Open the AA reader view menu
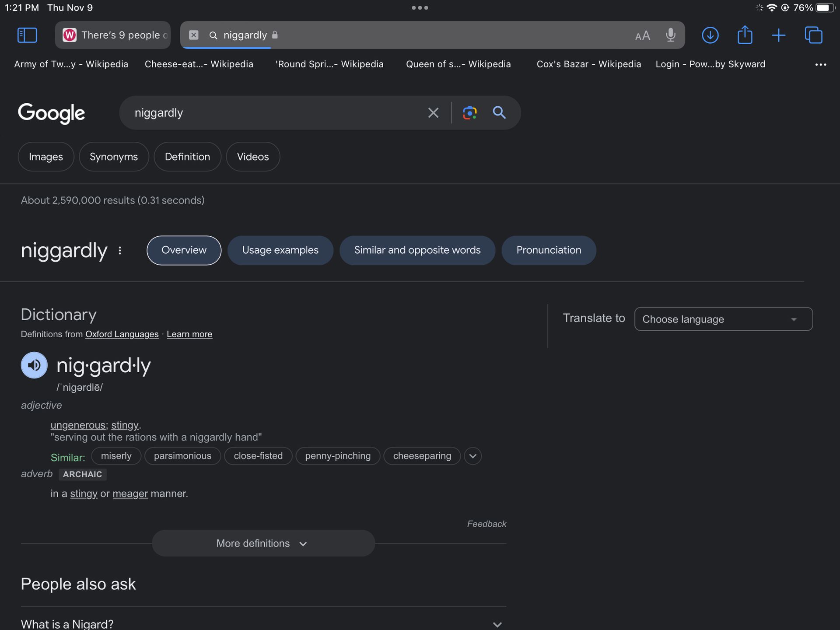Image resolution: width=840 pixels, height=630 pixels. tap(642, 36)
